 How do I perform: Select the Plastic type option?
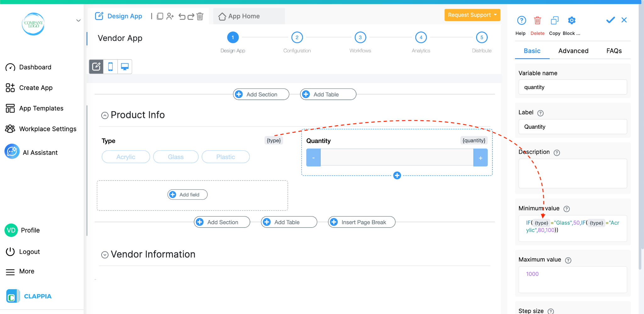pyautogui.click(x=225, y=157)
